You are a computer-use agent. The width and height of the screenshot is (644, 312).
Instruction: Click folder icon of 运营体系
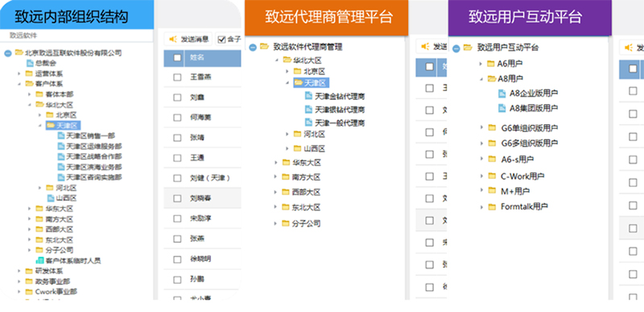click(x=29, y=73)
